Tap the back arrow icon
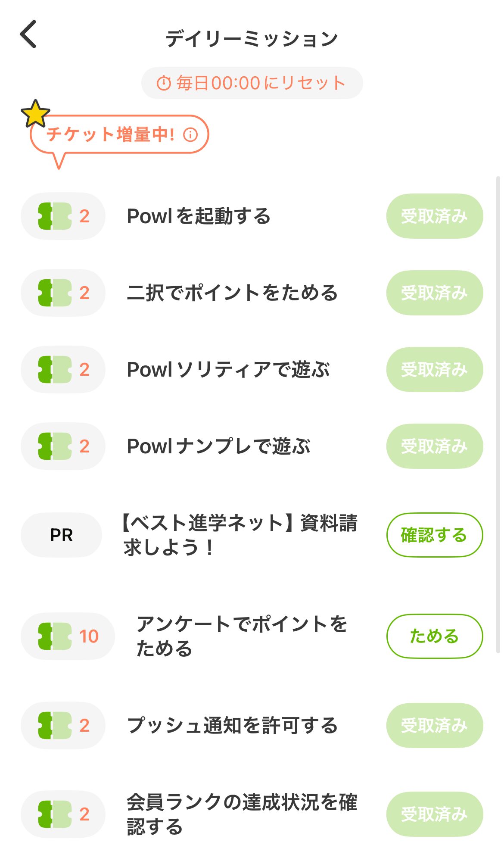This screenshot has width=504, height=864. click(x=28, y=34)
